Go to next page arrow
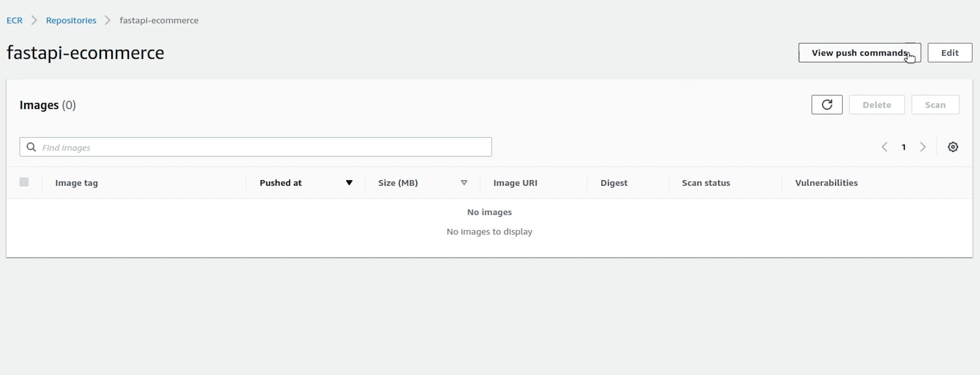 click(x=923, y=147)
